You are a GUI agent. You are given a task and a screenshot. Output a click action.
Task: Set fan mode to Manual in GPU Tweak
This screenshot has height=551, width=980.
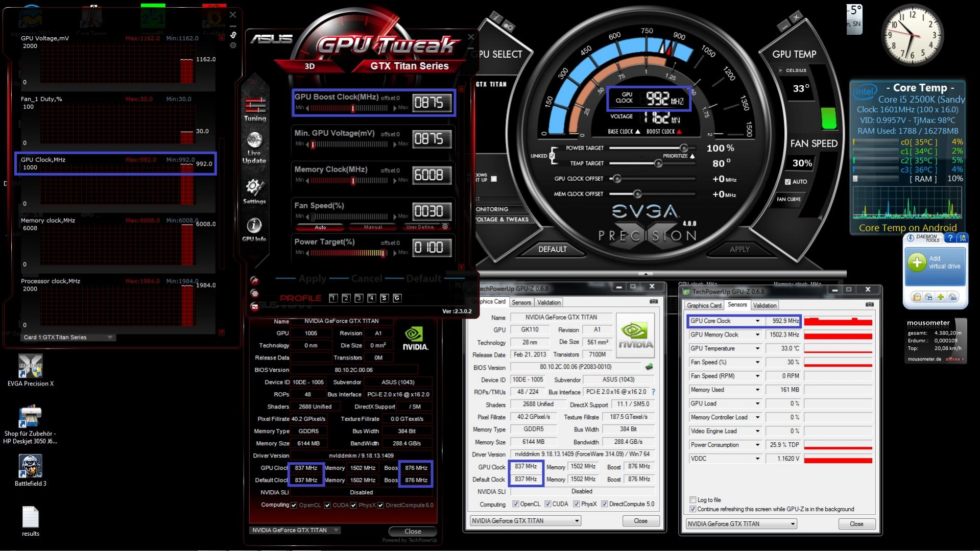(x=373, y=227)
